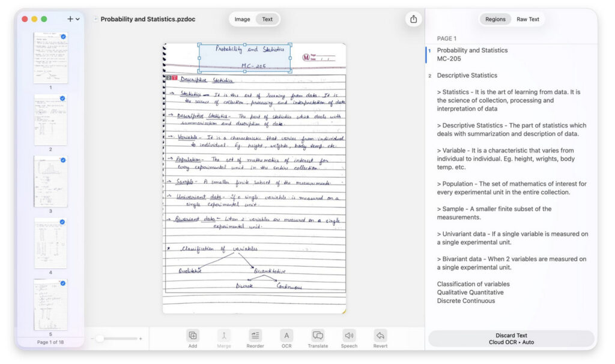Image resolution: width=615 pixels, height=364 pixels.
Task: Toggle the checkmark on page 1 thumbnail
Action: click(x=63, y=37)
